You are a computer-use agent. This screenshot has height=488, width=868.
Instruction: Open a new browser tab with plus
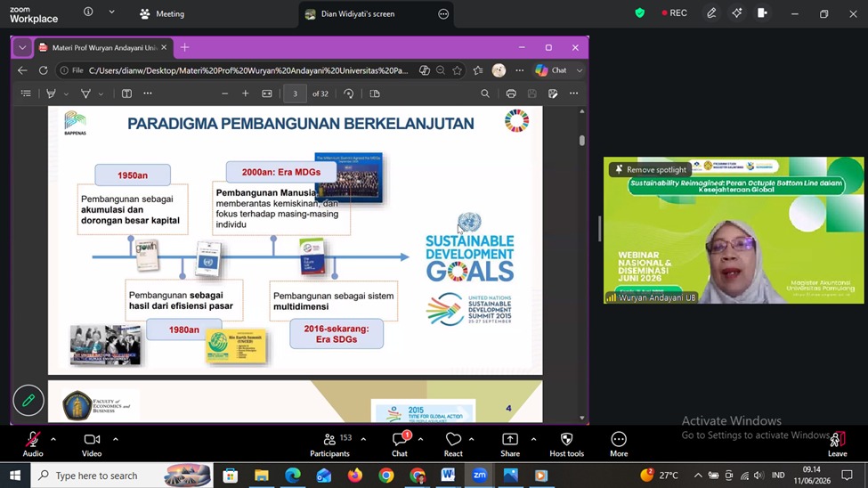click(x=185, y=47)
